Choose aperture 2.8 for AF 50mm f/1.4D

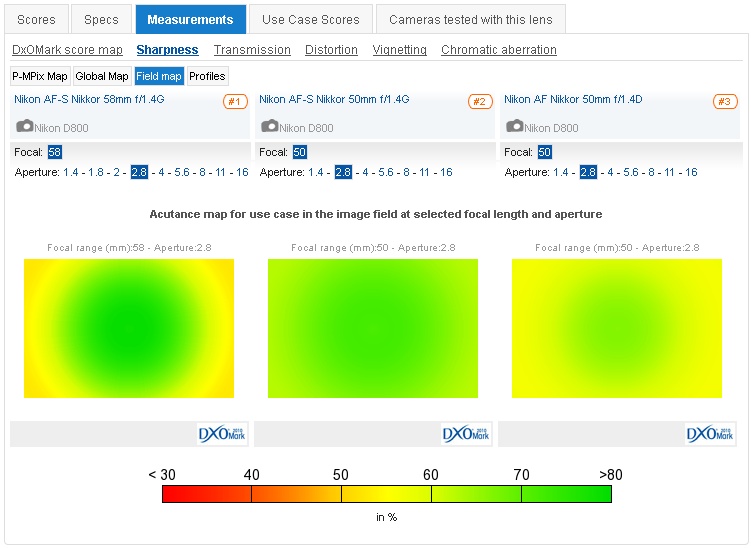click(588, 172)
